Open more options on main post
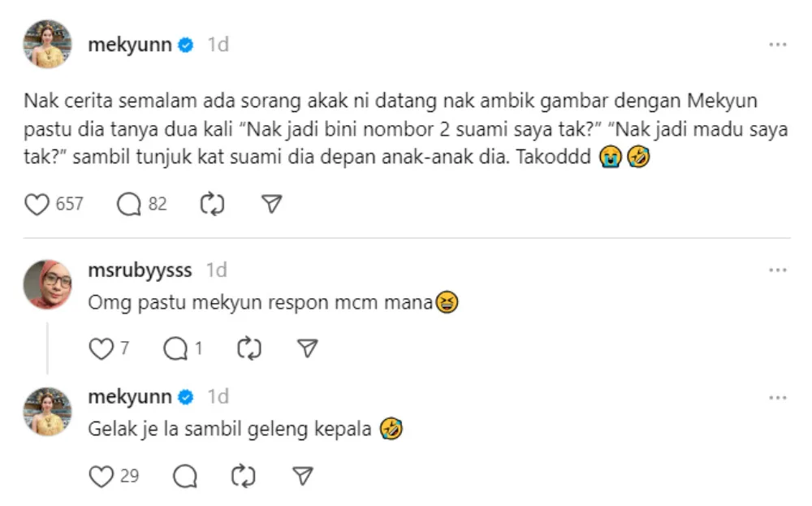The height and width of the screenshot is (506, 812). point(778,45)
